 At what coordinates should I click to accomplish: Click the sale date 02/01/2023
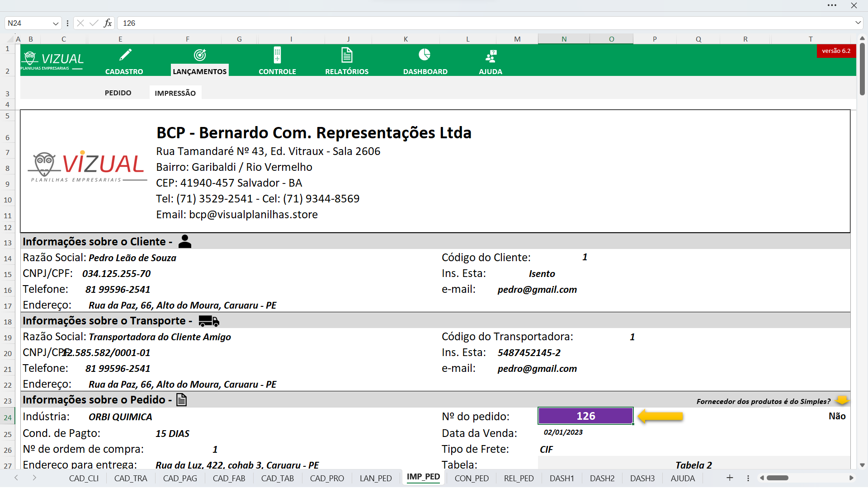coord(563,432)
